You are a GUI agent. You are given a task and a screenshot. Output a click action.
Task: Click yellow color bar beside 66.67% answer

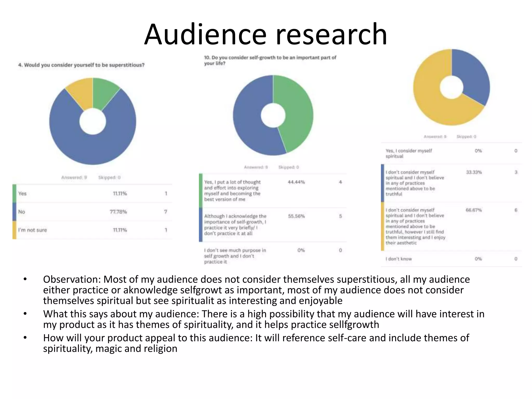tap(383, 227)
